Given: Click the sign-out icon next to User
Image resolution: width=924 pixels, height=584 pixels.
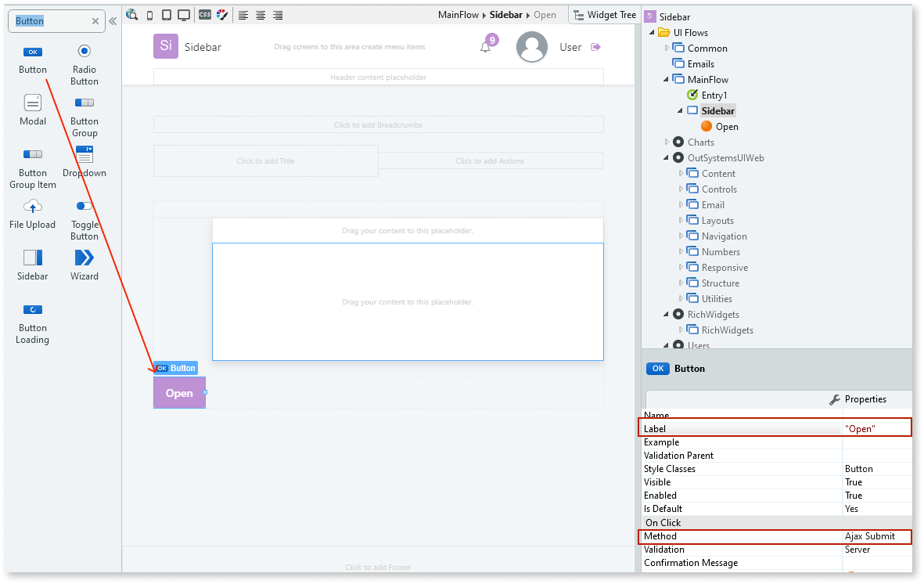Looking at the screenshot, I should (x=597, y=47).
